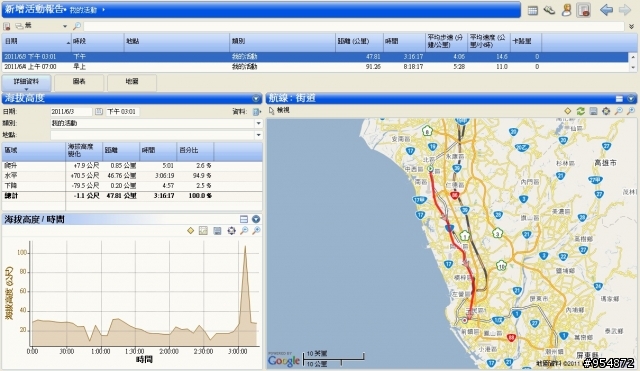Sort by the 類別 column header
The width and height of the screenshot is (640, 371).
pyautogui.click(x=282, y=41)
